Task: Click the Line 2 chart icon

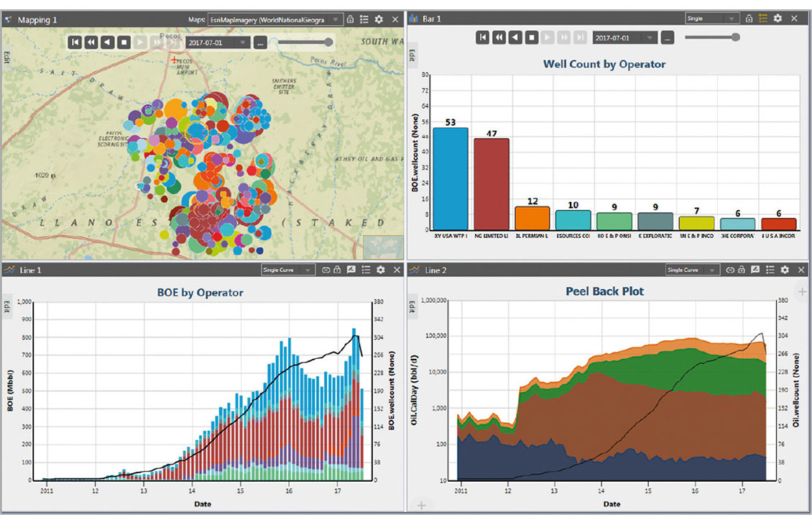Action: (415, 270)
